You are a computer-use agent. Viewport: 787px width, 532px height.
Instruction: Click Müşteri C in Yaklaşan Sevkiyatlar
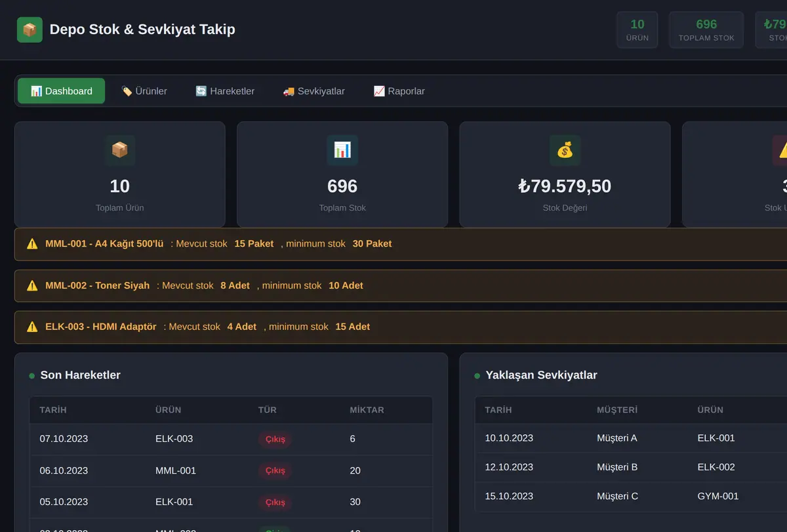click(617, 496)
